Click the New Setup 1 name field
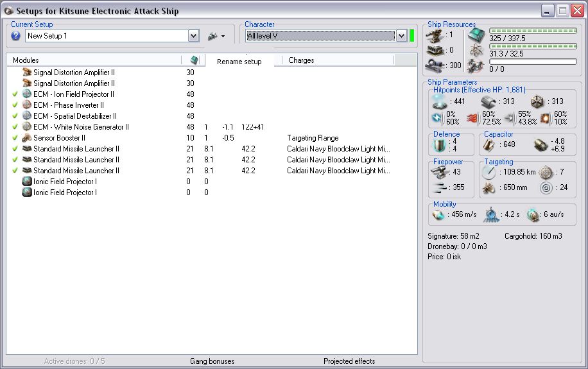Image resolution: width=588 pixels, height=369 pixels. [x=107, y=36]
